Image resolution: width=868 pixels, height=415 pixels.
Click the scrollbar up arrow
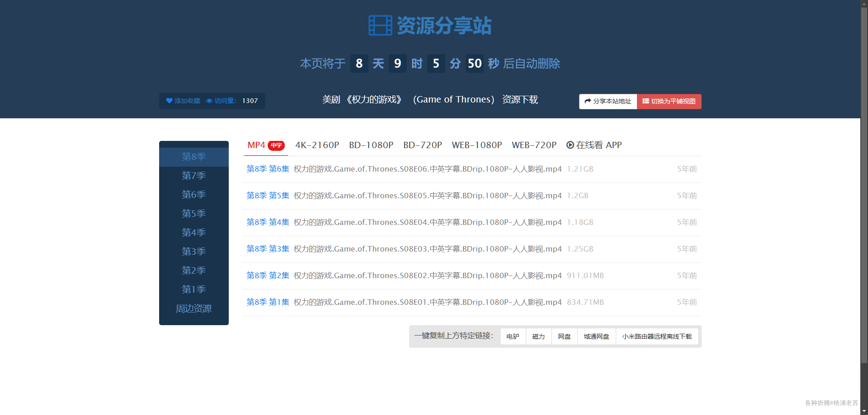(864, 3)
